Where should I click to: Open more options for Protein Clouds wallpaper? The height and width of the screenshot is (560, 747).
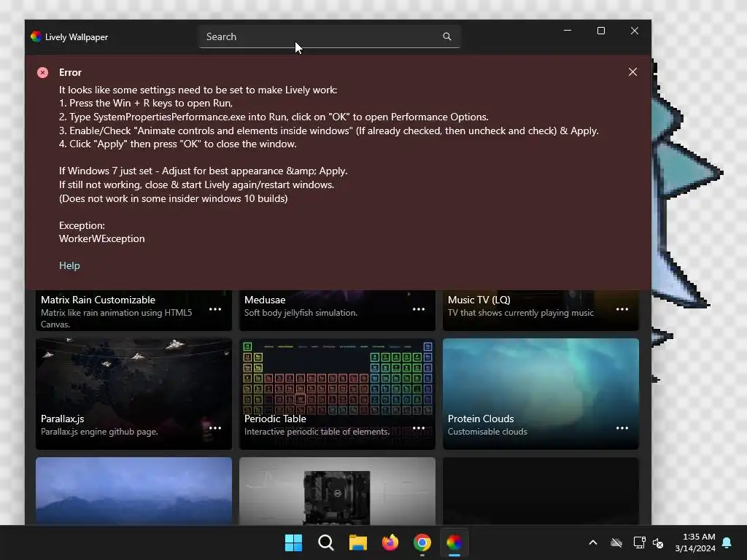click(x=622, y=427)
